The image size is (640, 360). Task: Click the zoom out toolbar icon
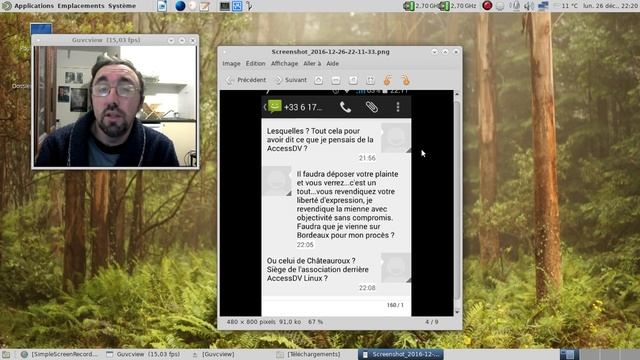click(x=336, y=80)
